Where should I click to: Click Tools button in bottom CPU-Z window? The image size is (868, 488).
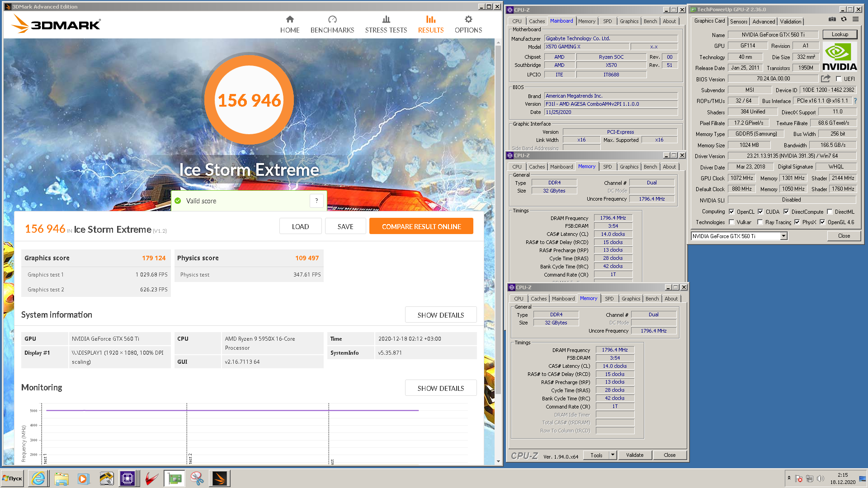(596, 455)
